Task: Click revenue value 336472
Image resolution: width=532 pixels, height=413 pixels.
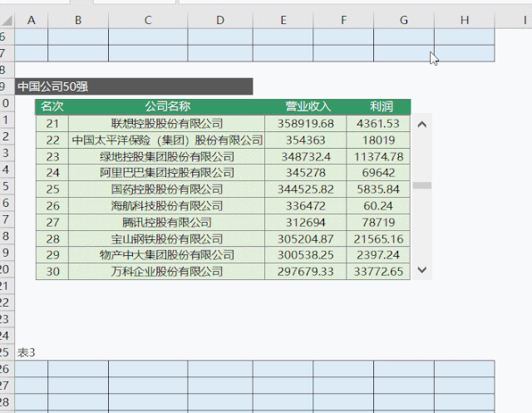Action: 306,206
